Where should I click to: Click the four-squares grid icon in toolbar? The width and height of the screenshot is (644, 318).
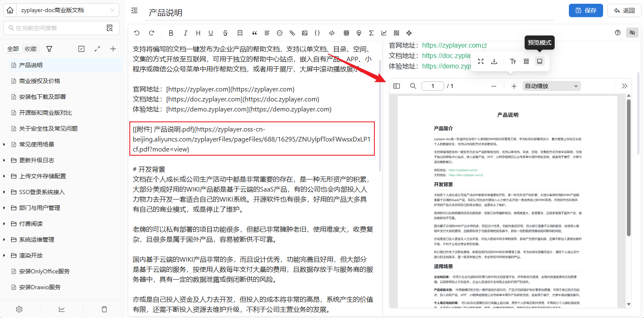click(x=397, y=33)
